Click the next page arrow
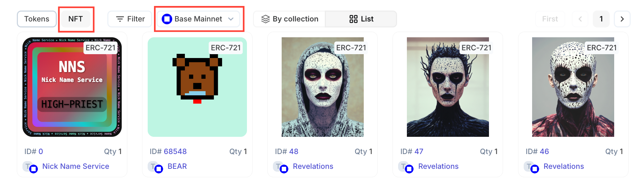 pos(622,19)
